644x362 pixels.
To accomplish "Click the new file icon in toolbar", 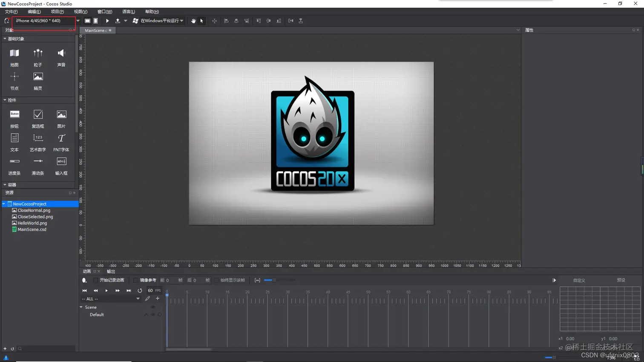I will point(6,21).
